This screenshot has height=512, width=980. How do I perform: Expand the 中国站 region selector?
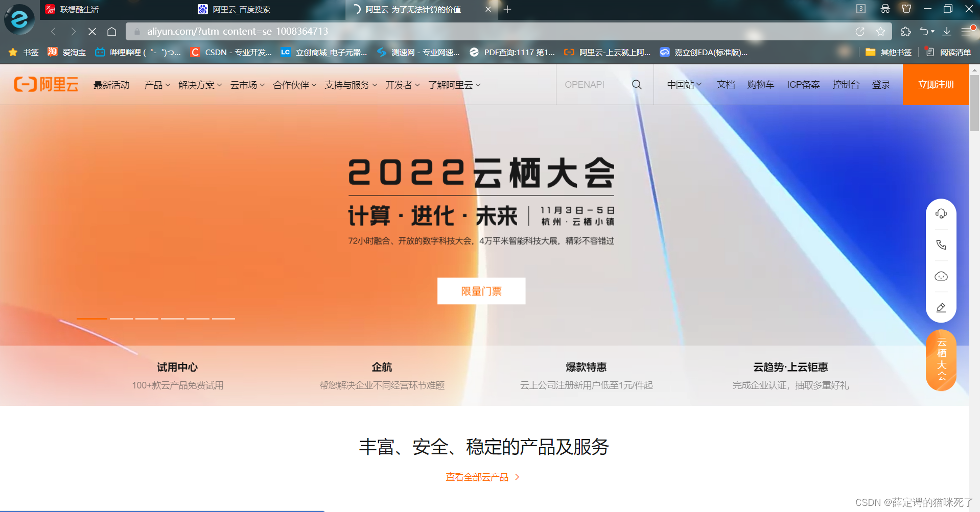click(684, 85)
